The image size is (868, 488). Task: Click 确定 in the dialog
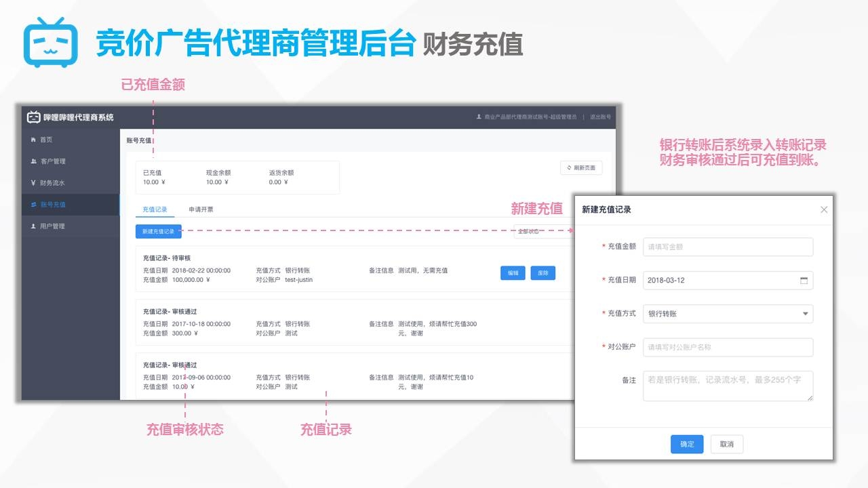[687, 445]
